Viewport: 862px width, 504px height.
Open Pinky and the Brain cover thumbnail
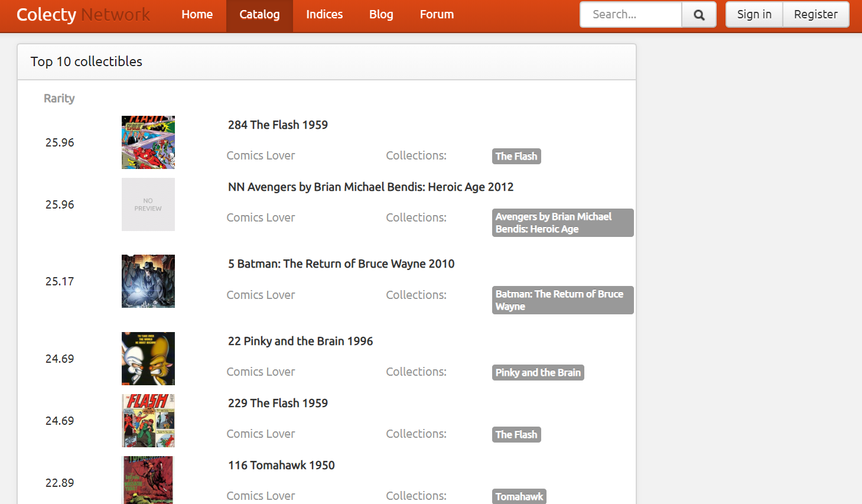tap(148, 359)
